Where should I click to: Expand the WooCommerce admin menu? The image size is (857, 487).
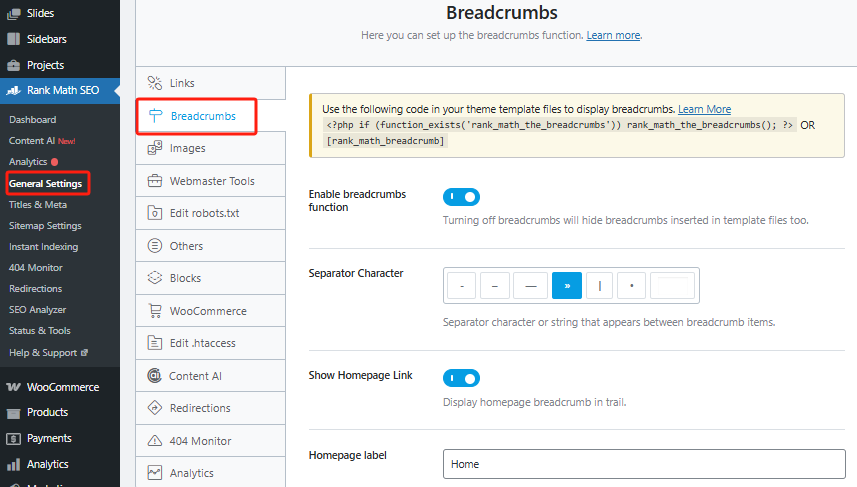pyautogui.click(x=62, y=387)
